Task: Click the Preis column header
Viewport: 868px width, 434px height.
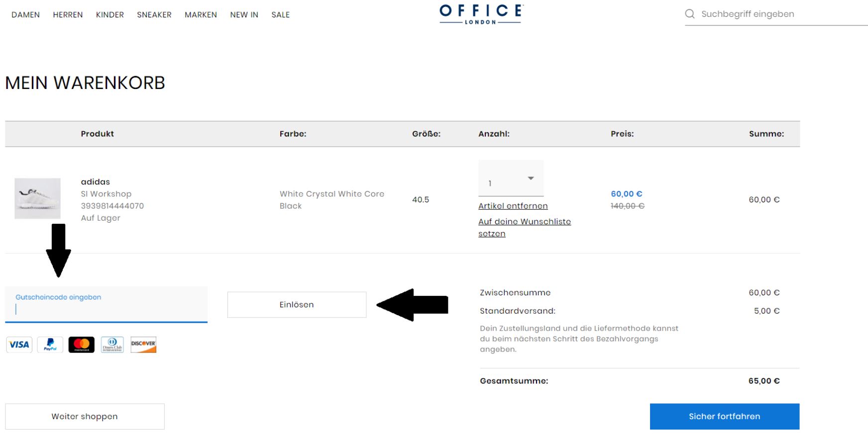Action: tap(622, 134)
